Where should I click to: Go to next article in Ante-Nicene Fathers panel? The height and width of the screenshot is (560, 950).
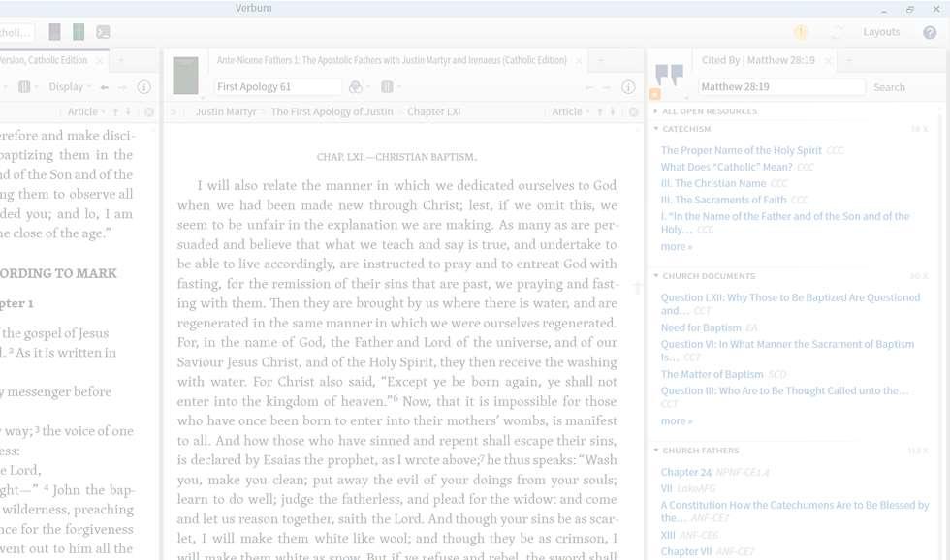(x=613, y=111)
